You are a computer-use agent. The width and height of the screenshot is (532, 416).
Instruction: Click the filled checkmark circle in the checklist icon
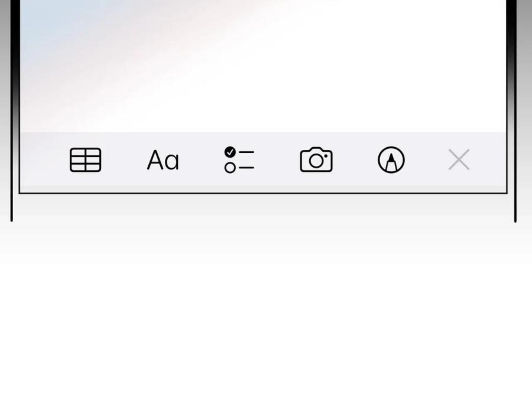pos(230,152)
